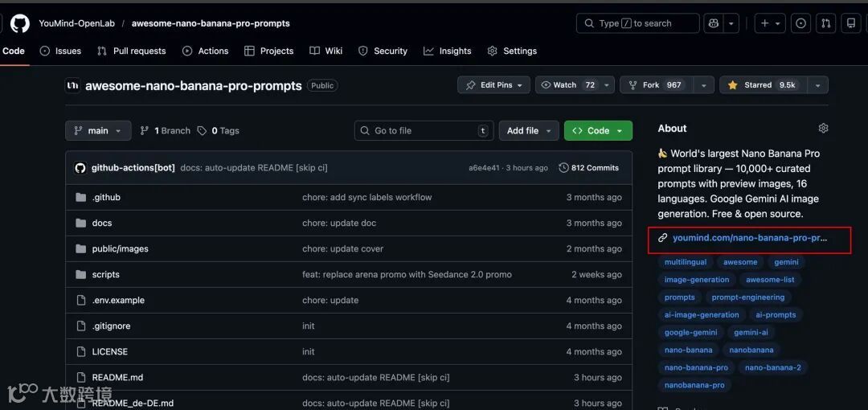Open the public/images folder
This screenshot has width=868, height=410.
point(120,248)
